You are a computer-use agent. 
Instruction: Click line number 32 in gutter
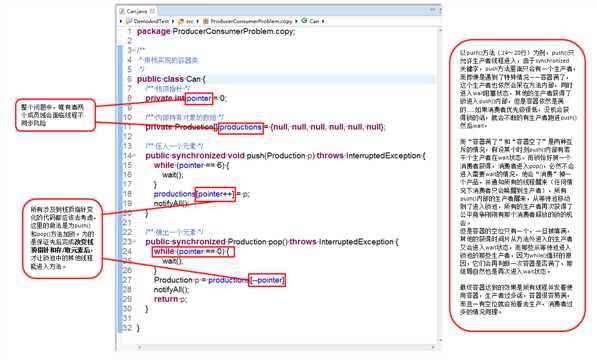[127, 328]
